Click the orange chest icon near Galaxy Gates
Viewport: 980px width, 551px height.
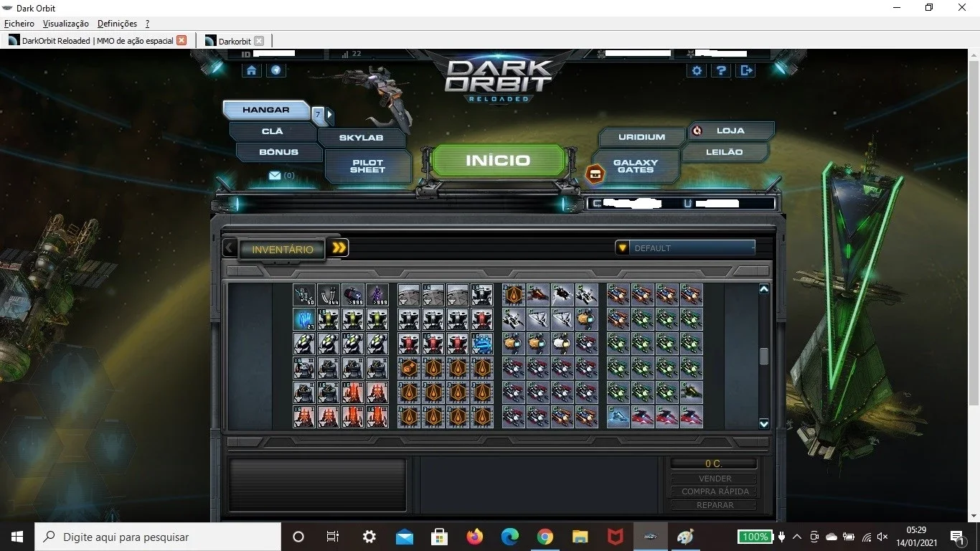tap(595, 173)
